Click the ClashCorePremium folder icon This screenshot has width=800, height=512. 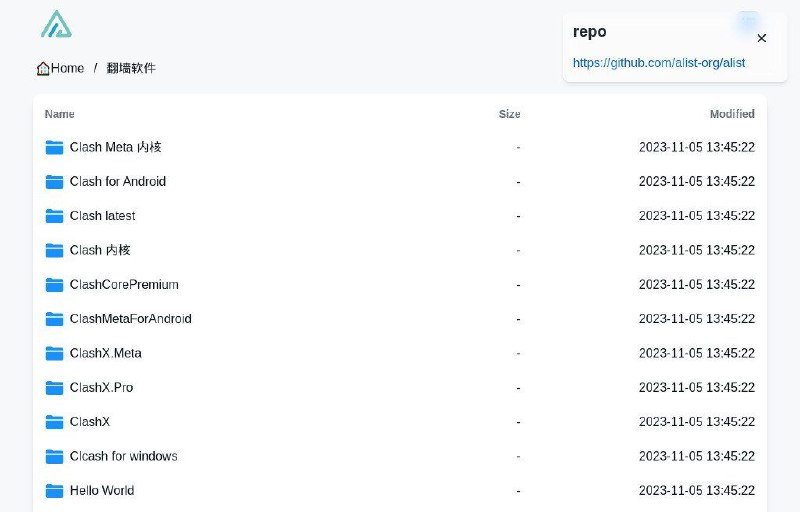[54, 285]
